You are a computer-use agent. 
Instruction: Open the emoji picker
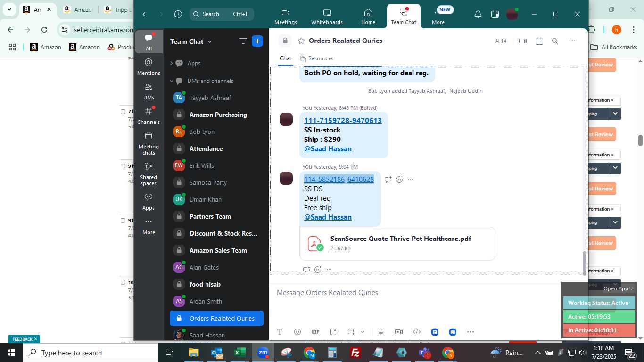coord(297,332)
